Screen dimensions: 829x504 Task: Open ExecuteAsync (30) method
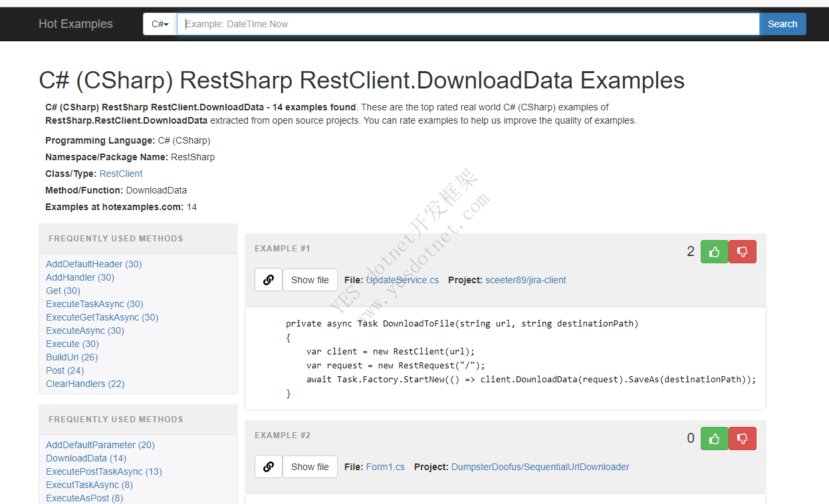pyautogui.click(x=85, y=330)
